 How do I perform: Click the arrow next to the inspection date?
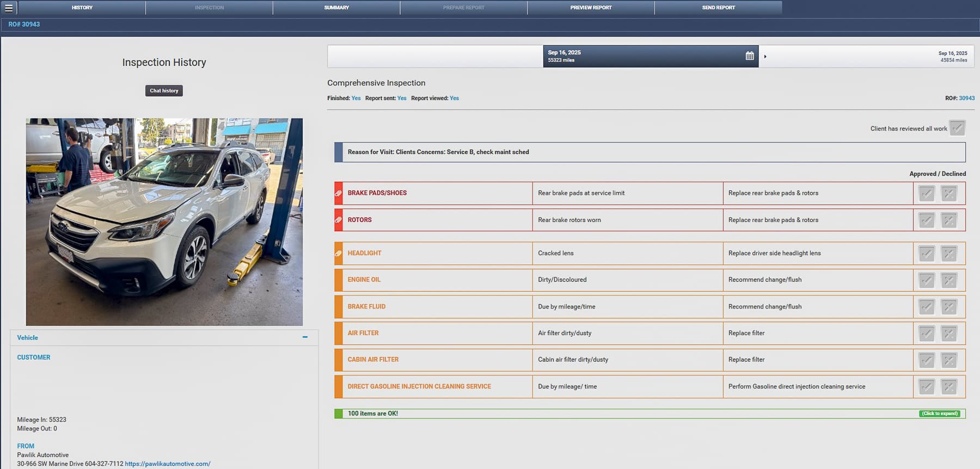(x=765, y=57)
